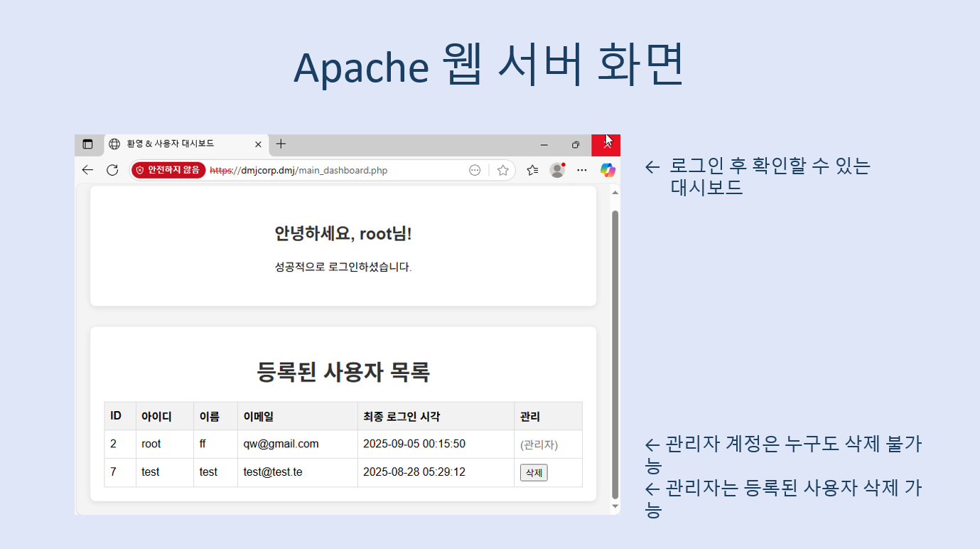980x549 pixels.
Task: Select the row of user test in the table
Action: (x=306, y=472)
